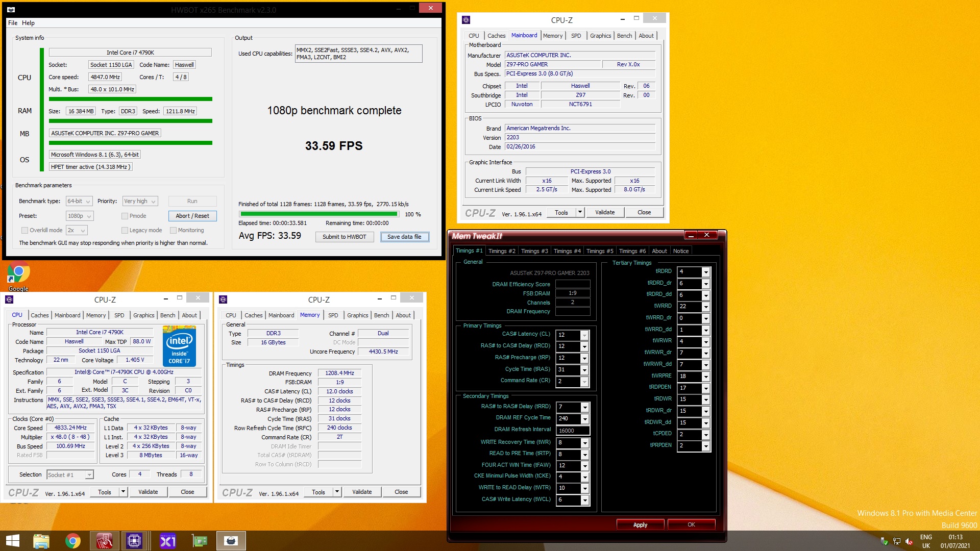Image resolution: width=980 pixels, height=551 pixels.
Task: Open the ENG UK language indicator
Action: click(x=926, y=541)
